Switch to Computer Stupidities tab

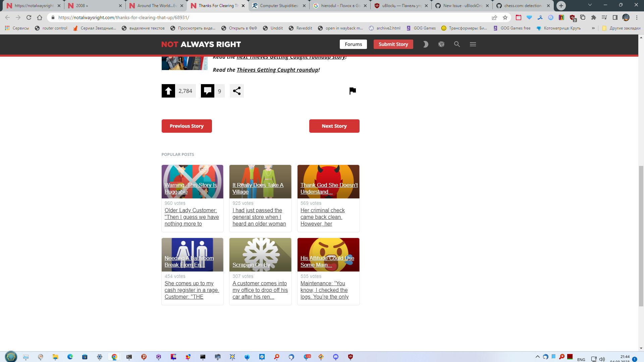tap(278, 6)
